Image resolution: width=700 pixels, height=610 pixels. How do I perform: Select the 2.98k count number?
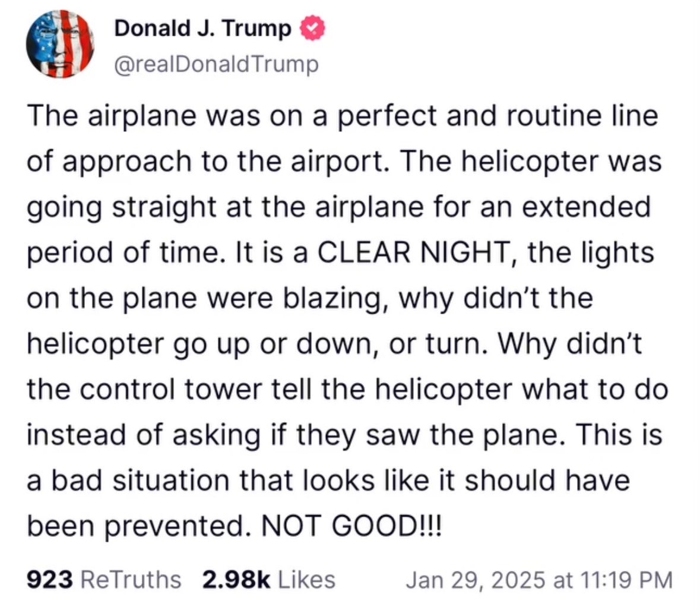click(236, 579)
